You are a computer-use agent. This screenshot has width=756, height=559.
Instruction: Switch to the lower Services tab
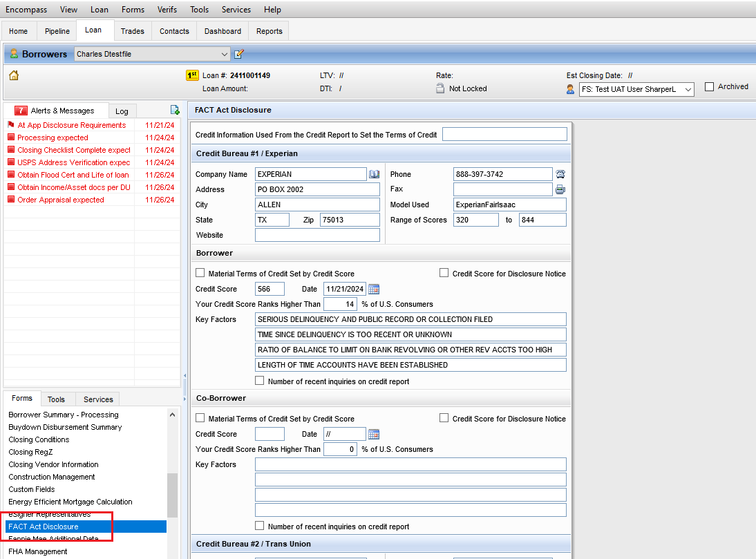[x=98, y=399]
